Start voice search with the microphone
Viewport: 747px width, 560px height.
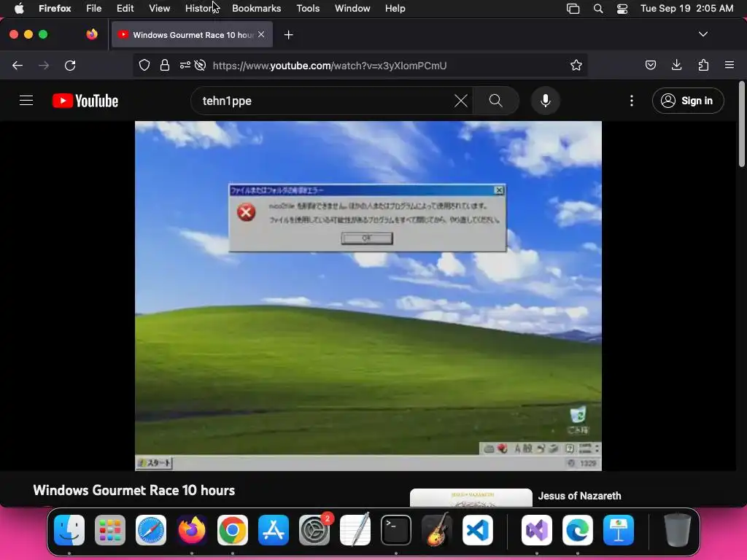546,101
